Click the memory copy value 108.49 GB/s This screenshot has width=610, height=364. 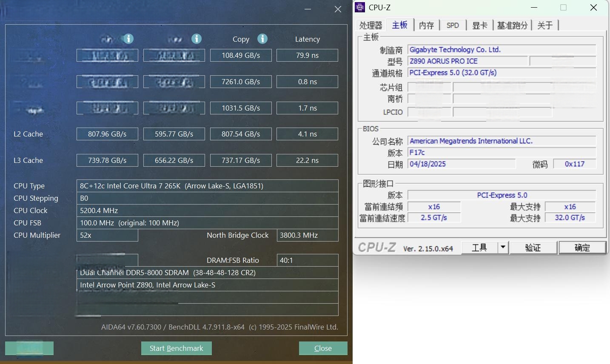pos(241,55)
